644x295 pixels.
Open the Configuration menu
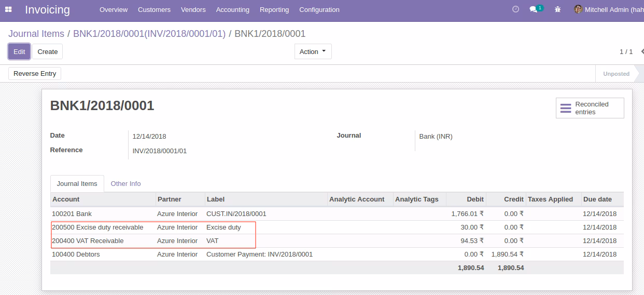click(319, 10)
